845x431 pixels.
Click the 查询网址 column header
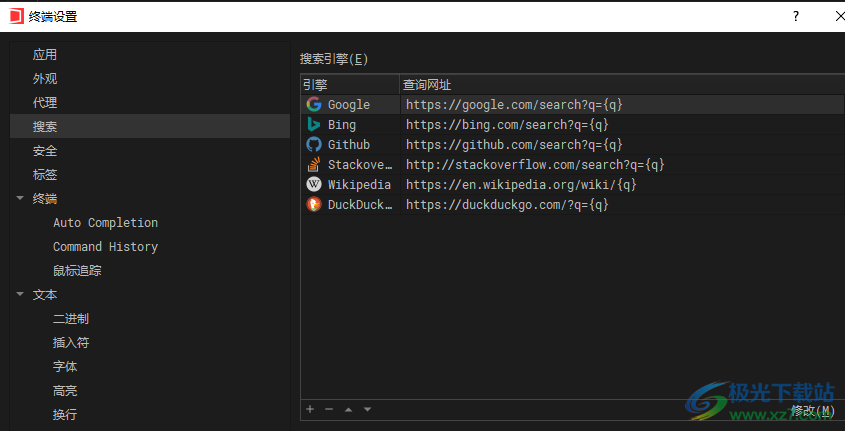622,85
